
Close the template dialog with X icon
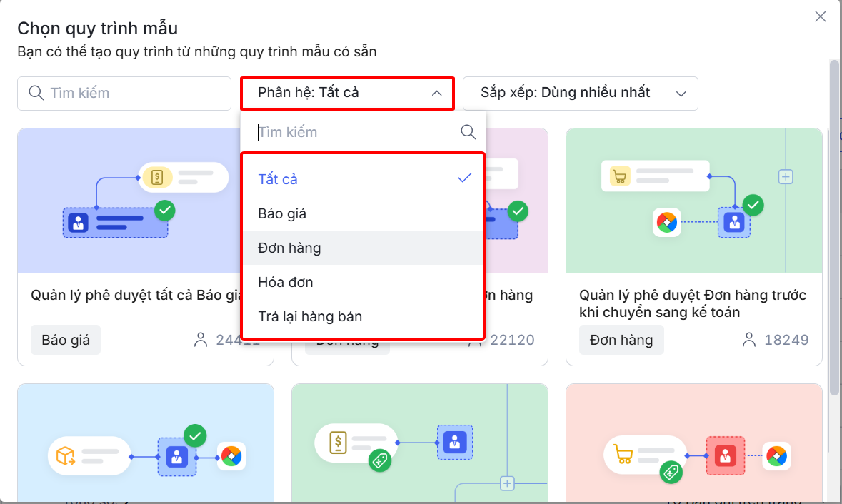820,16
